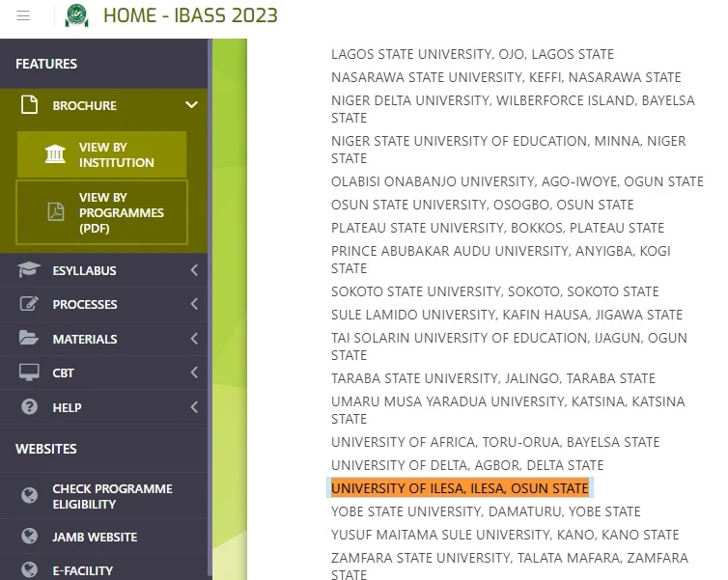
Task: Click the PDF file icon
Action: point(56,212)
